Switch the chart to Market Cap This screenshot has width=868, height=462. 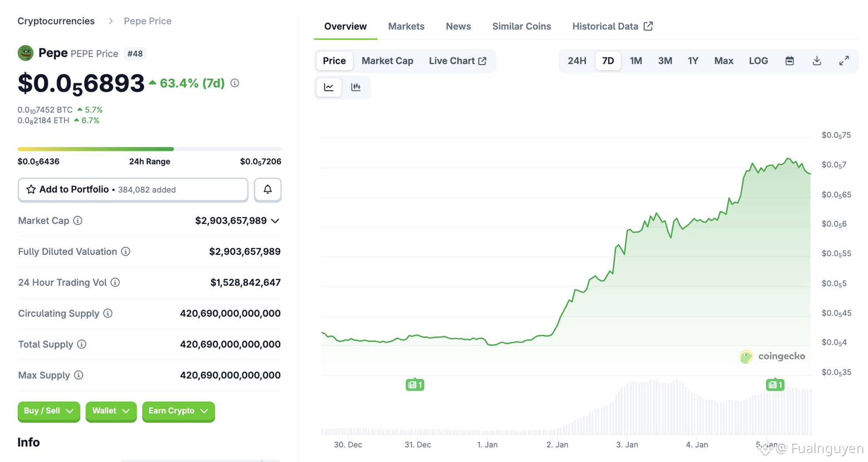click(x=387, y=61)
